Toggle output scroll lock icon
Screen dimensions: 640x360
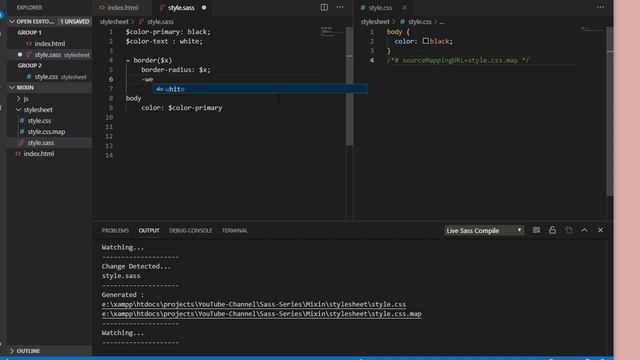(552, 231)
